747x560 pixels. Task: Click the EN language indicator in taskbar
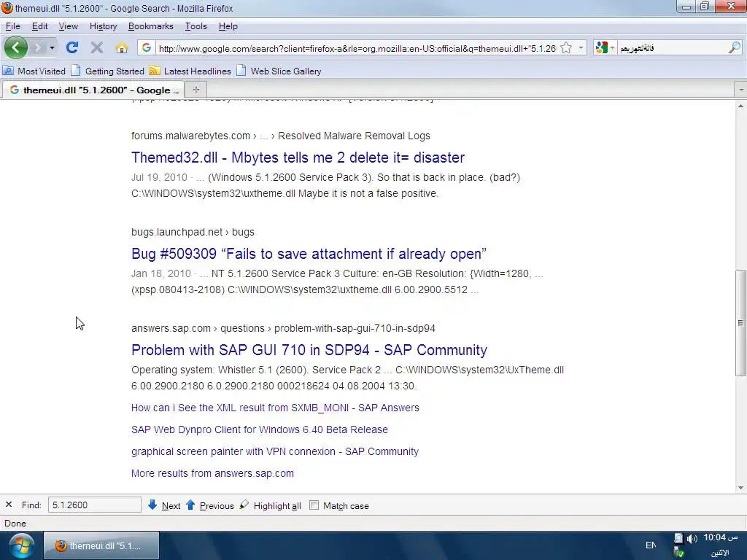coord(650,545)
